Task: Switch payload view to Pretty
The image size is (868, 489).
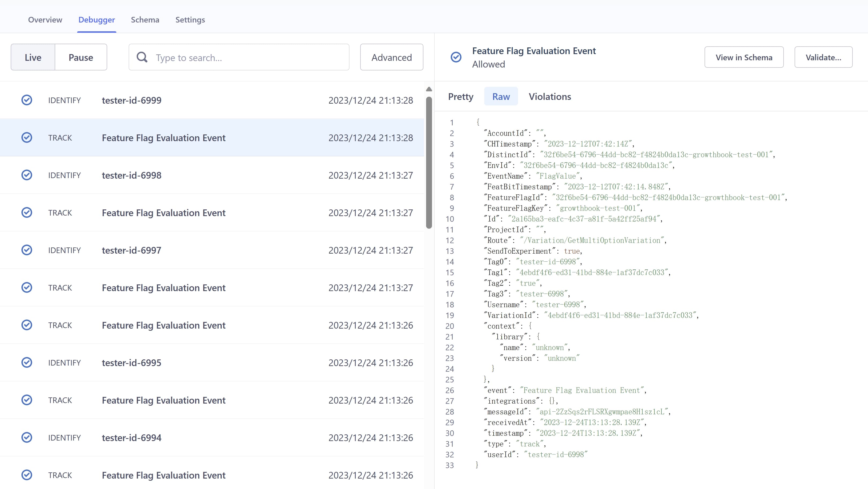Action: point(461,97)
